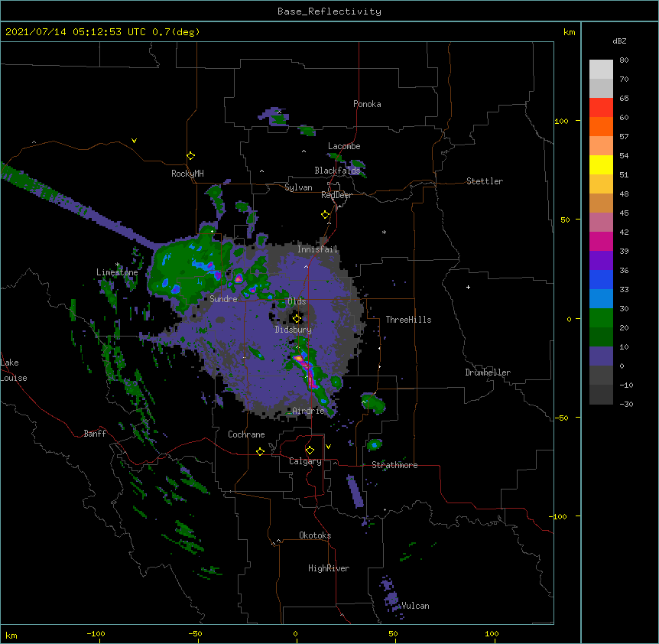Viewport: 659px width, 644px height.
Task: Click the RockyMH label
Action: tap(187, 173)
